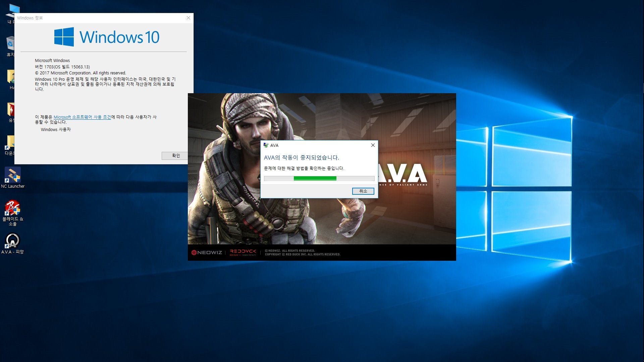
Task: Click the Windows 사용자 licensee text
Action: point(56,129)
